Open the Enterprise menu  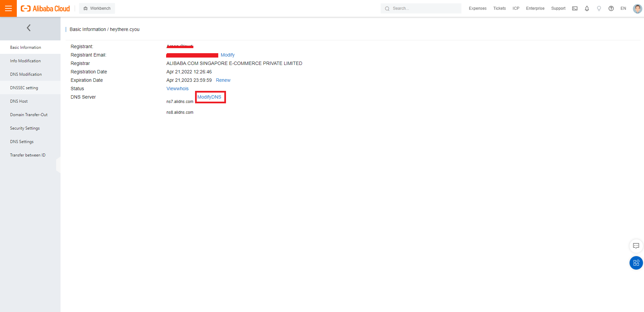(535, 8)
